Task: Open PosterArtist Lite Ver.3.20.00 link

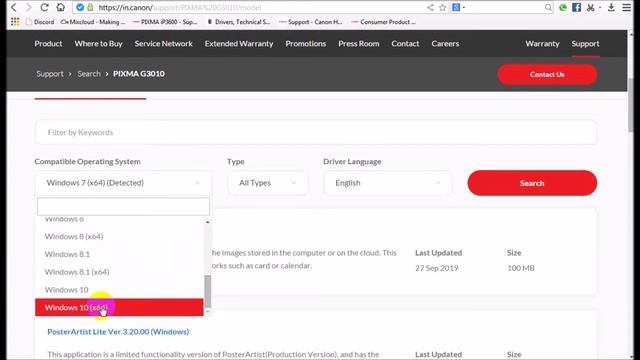Action: (118, 331)
